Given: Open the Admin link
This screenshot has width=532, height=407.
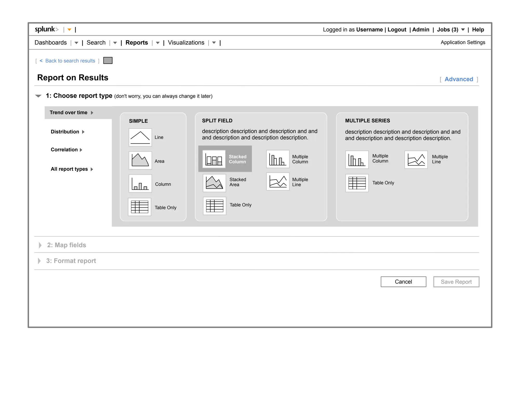Looking at the screenshot, I should (x=421, y=30).
